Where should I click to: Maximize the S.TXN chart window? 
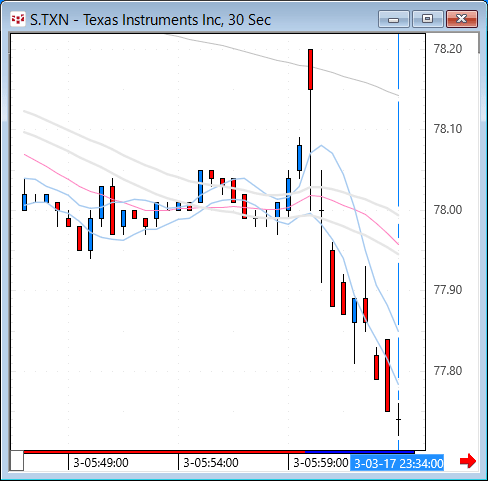point(428,19)
